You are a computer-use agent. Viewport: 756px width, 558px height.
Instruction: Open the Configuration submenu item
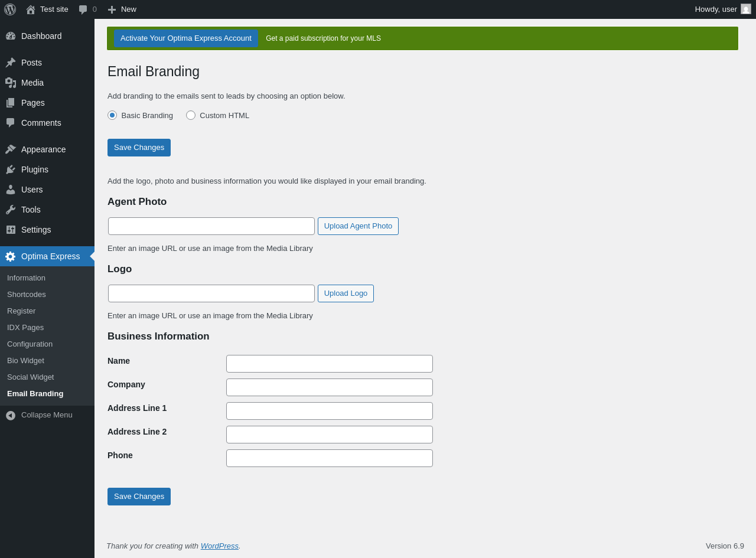click(x=30, y=344)
